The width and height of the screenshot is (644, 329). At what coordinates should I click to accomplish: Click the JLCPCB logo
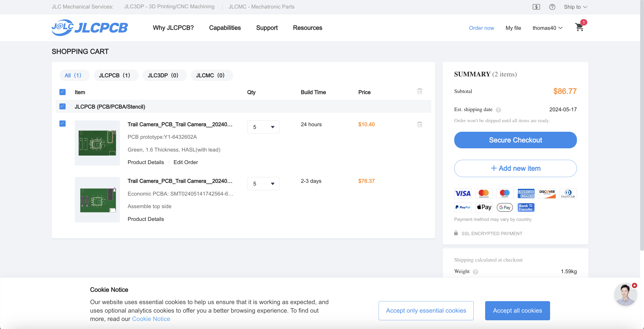point(89,27)
